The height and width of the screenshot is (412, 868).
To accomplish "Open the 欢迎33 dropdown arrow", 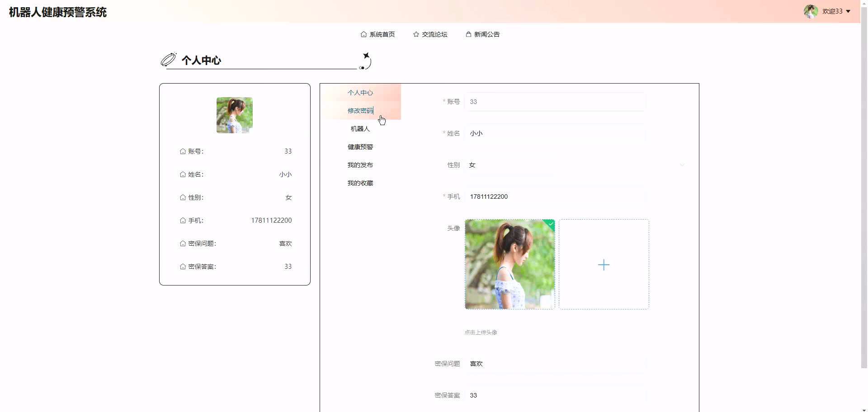I will coord(848,11).
